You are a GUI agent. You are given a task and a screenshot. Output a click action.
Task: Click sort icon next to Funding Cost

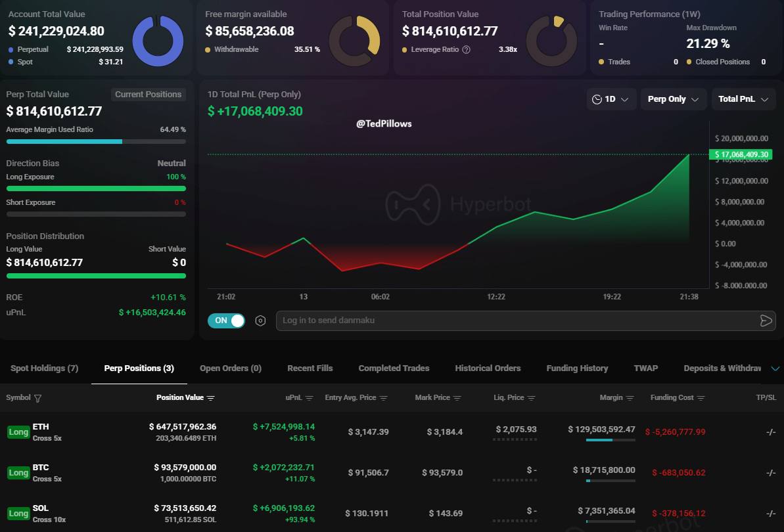[x=700, y=398]
